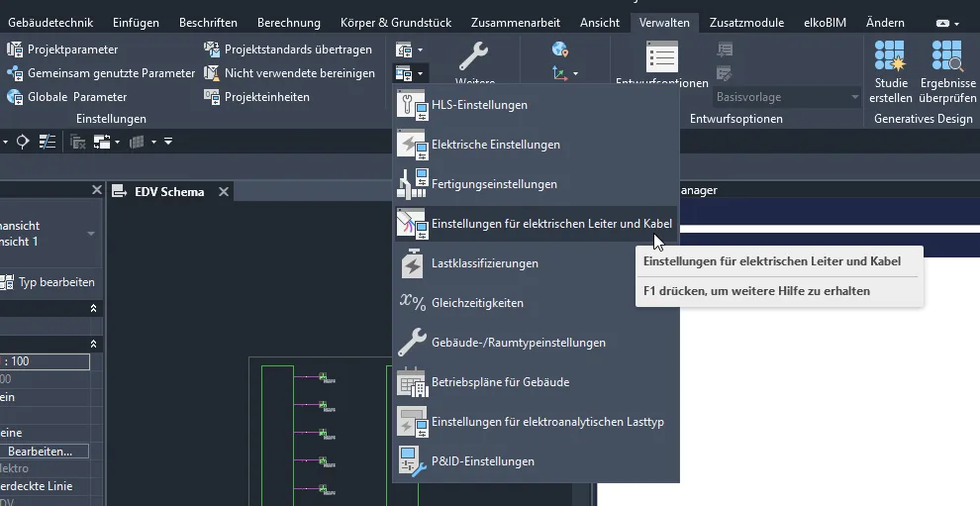
Task: Open Entwurfsoptionen list icon
Action: (662, 57)
